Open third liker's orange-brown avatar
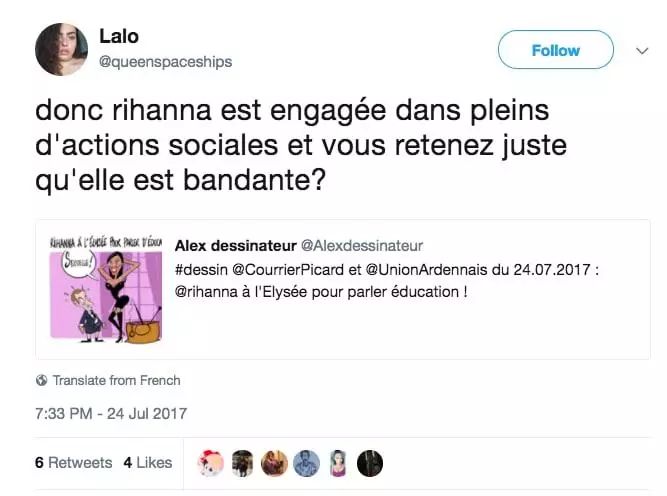Screen dimensions: 667x496 point(274,463)
